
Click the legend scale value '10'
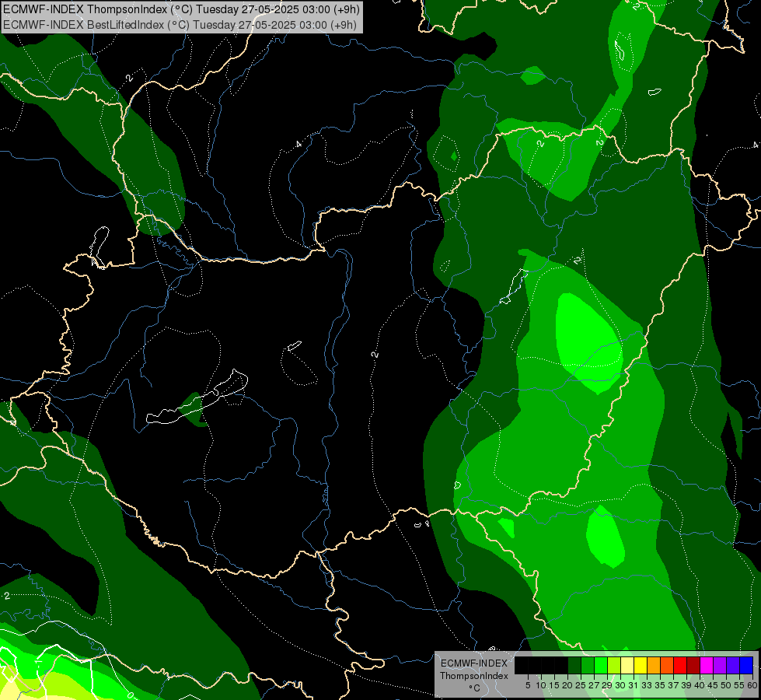[541, 685]
